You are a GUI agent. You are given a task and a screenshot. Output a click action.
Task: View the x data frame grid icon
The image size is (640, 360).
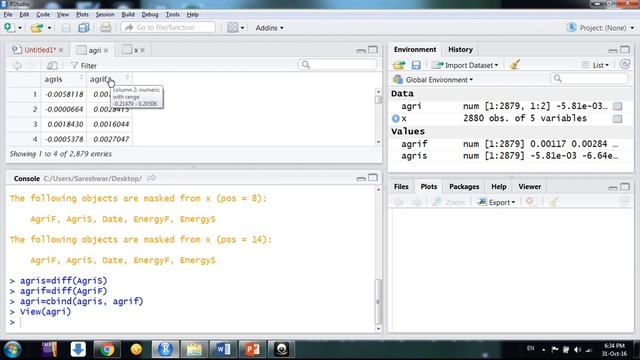(618, 118)
